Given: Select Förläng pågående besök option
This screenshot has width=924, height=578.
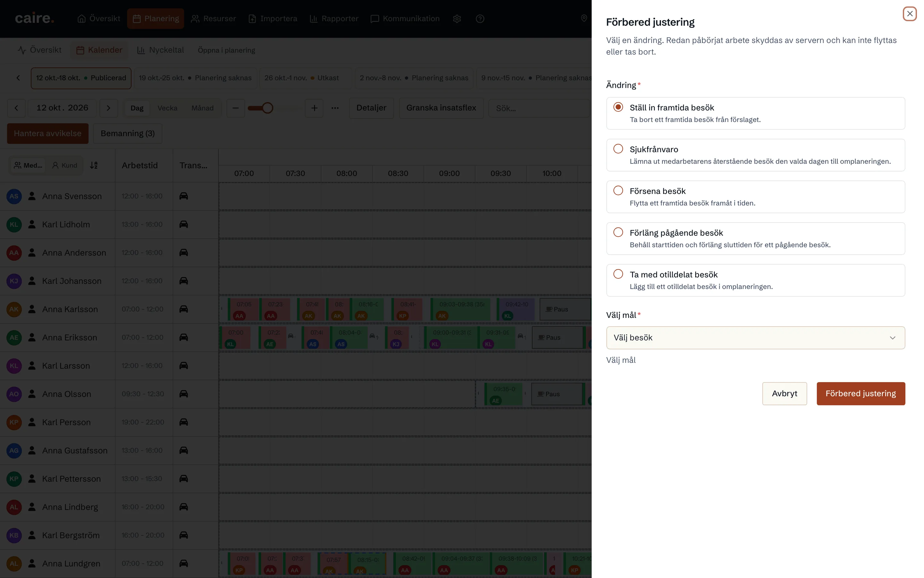Looking at the screenshot, I should click(x=755, y=239).
